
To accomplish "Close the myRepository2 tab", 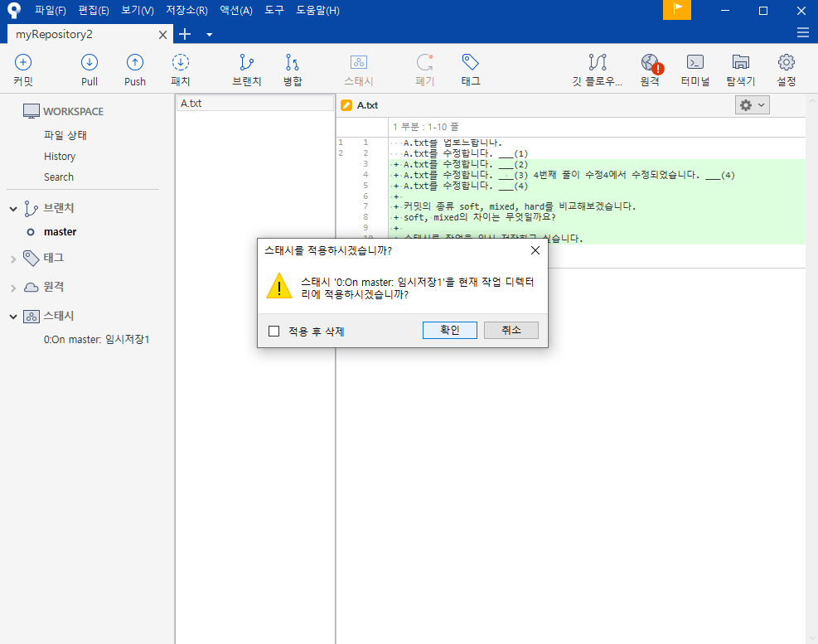I will 162,35.
